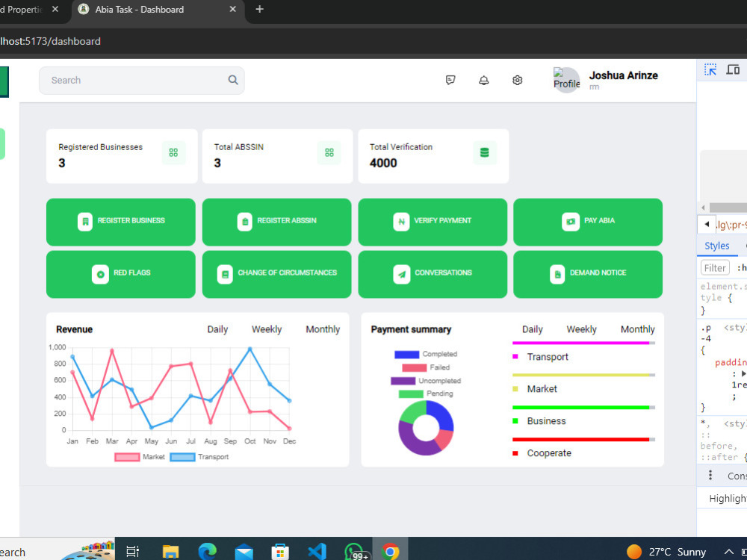Viewport: 747px width, 560px height.
Task: Click the Change of Circumstances icon
Action: coord(225,274)
